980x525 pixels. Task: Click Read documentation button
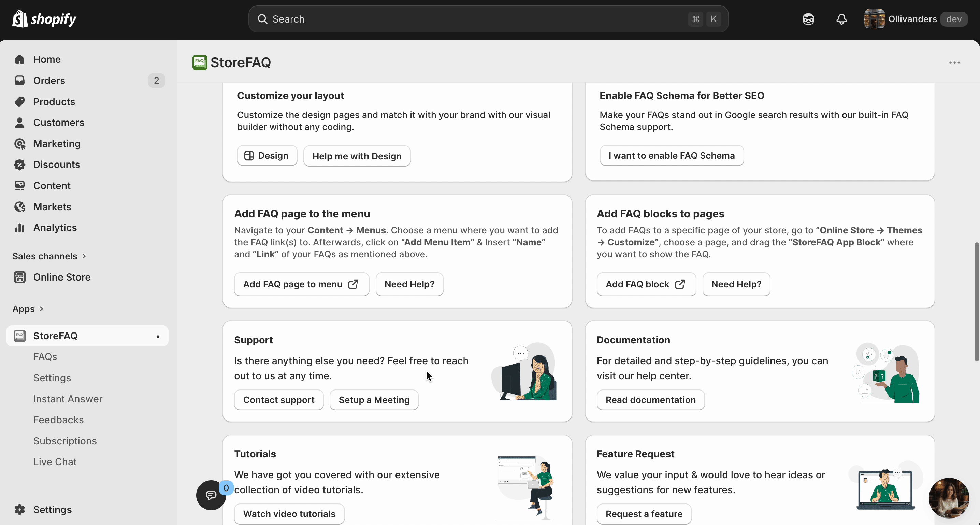(x=650, y=400)
